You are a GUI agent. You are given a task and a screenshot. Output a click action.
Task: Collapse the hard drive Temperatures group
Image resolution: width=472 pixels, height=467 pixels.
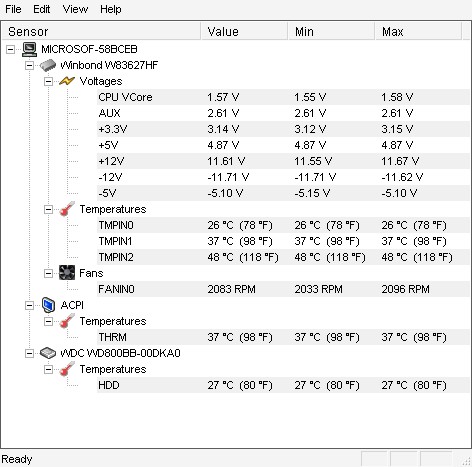(x=48, y=369)
